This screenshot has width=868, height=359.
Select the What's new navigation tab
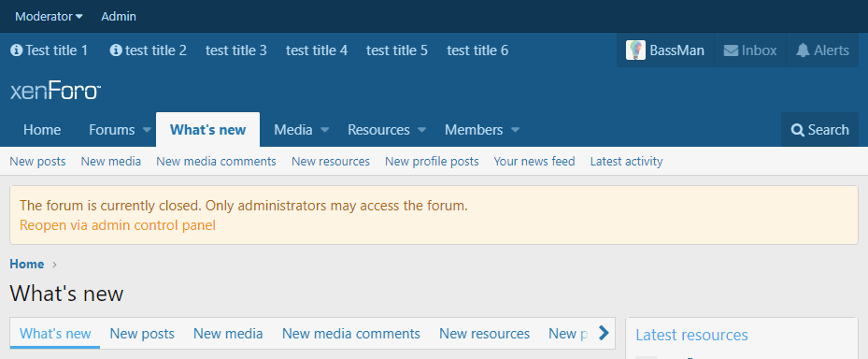(207, 130)
